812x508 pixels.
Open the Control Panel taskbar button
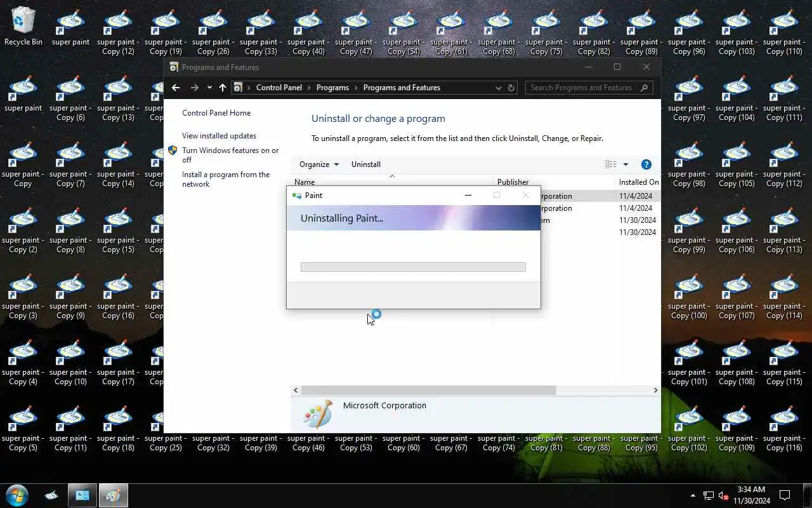tap(82, 495)
